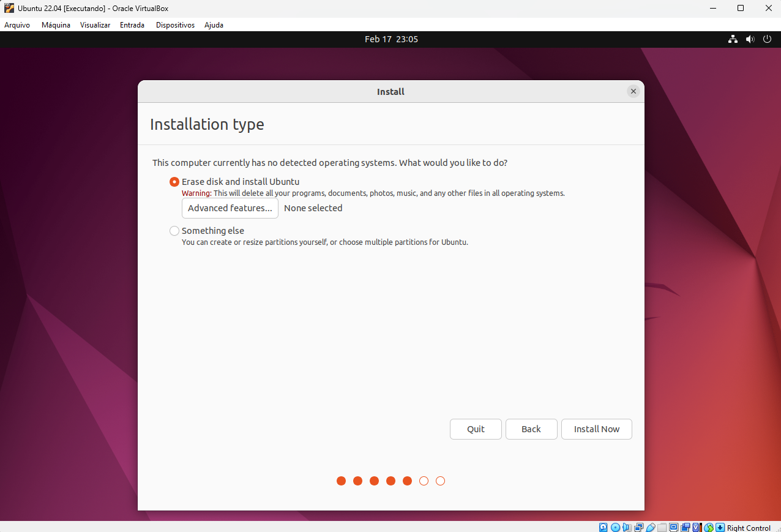
Task: Open the Dispositivos menu
Action: pyautogui.click(x=175, y=25)
